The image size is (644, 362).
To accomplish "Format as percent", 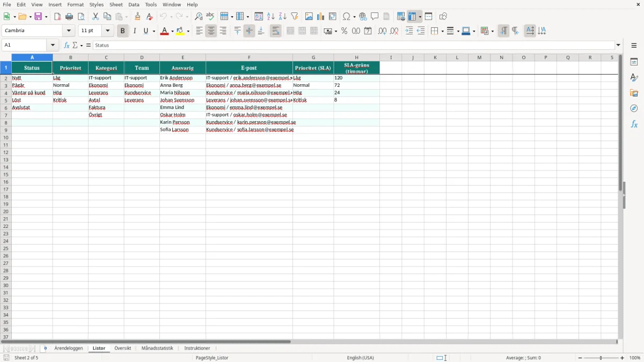I will pyautogui.click(x=344, y=31).
